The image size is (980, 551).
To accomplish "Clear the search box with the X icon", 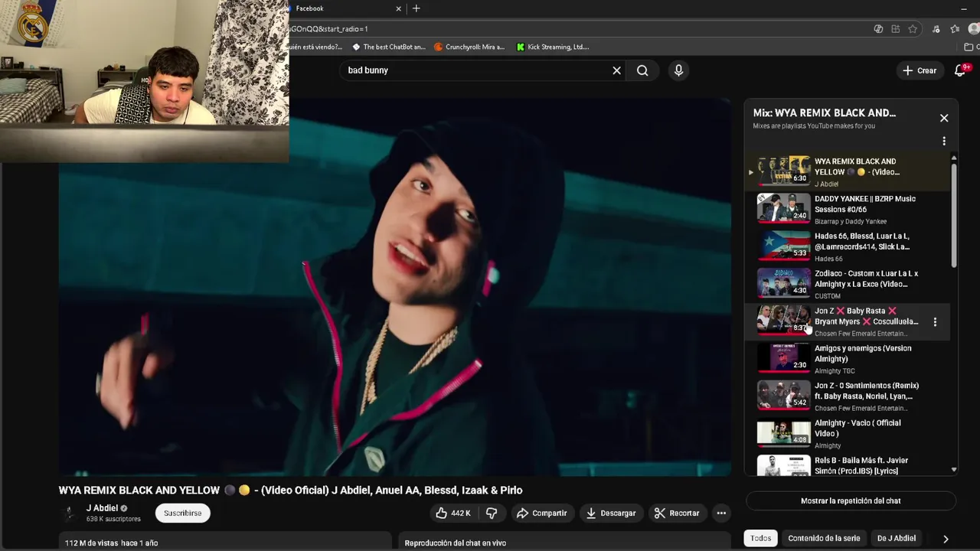I will 616,70.
